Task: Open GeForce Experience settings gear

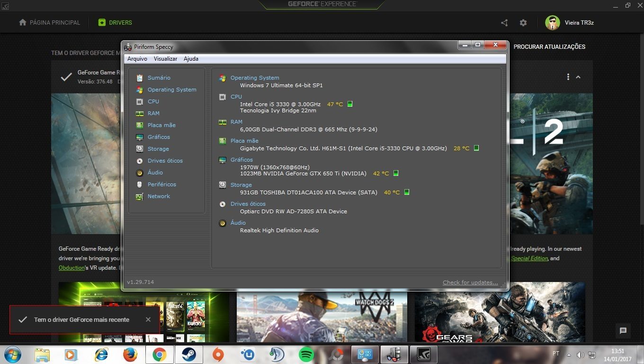Action: pos(523,23)
